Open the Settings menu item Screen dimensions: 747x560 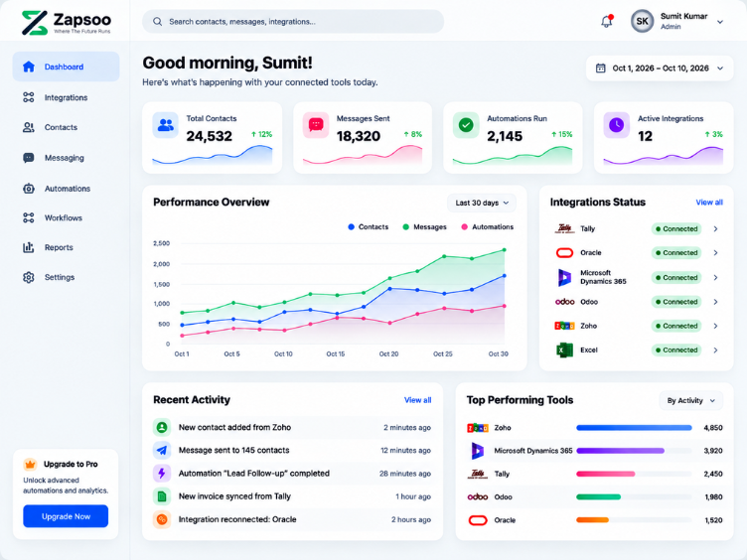pyautogui.click(x=66, y=277)
